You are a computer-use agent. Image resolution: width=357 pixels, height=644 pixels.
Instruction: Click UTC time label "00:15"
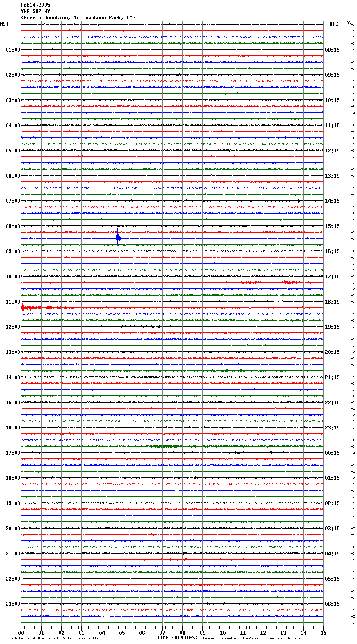point(332,453)
